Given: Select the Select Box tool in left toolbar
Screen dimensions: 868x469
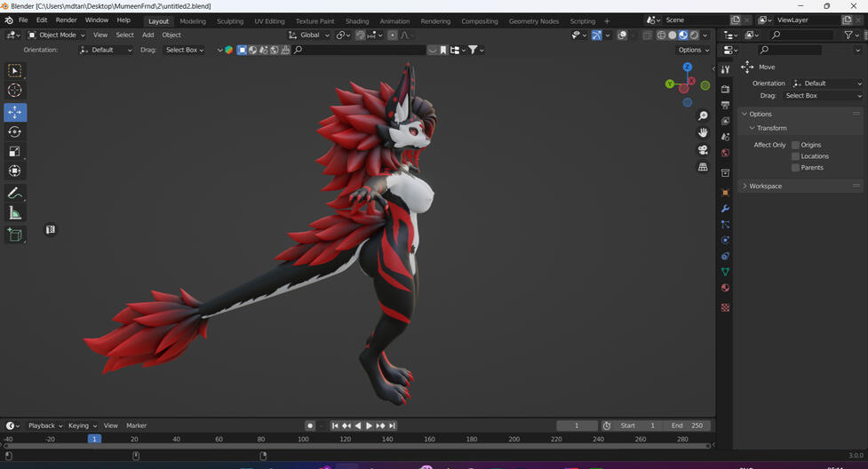Looking at the screenshot, I should click(15, 71).
